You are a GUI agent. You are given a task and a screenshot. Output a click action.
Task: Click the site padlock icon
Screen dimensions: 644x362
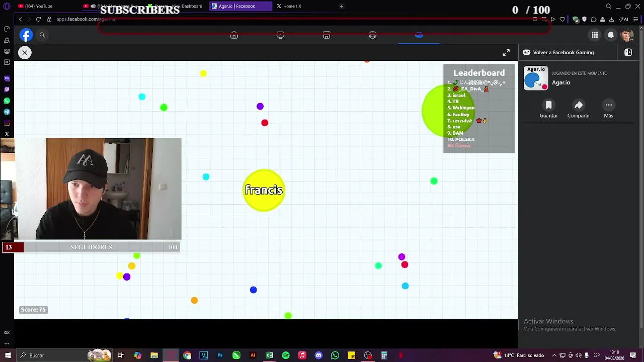pos(49,19)
